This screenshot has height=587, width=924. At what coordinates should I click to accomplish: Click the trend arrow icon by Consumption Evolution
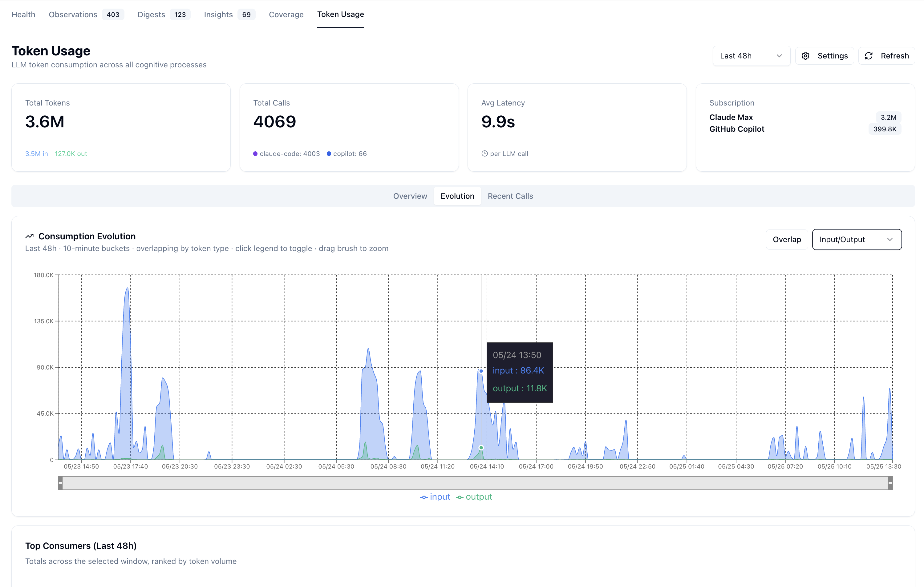[x=30, y=236]
